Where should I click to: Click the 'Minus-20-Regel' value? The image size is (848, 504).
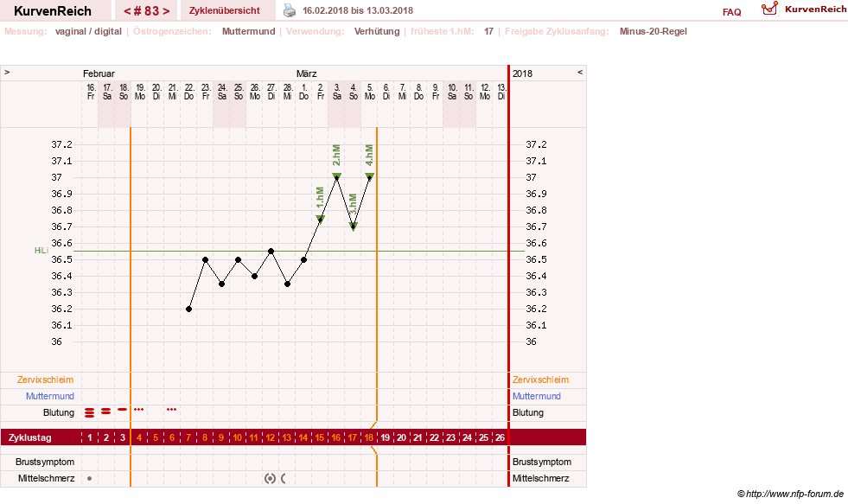click(x=654, y=31)
